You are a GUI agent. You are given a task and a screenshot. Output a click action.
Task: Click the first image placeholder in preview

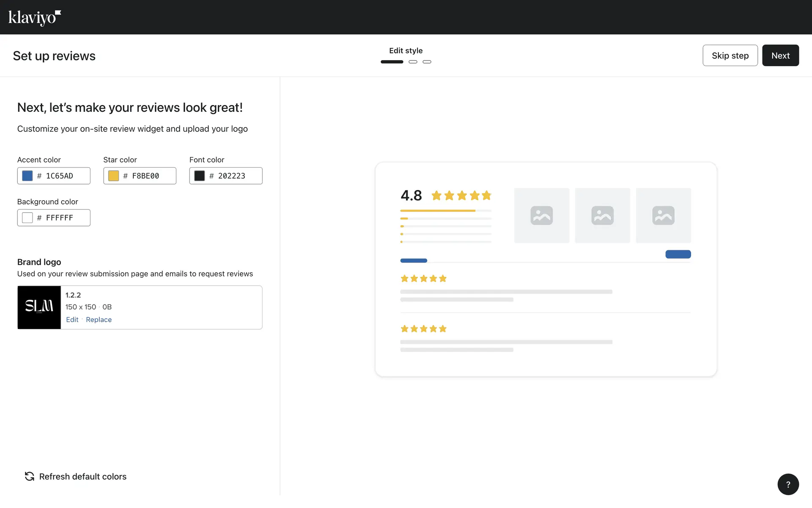541,215
